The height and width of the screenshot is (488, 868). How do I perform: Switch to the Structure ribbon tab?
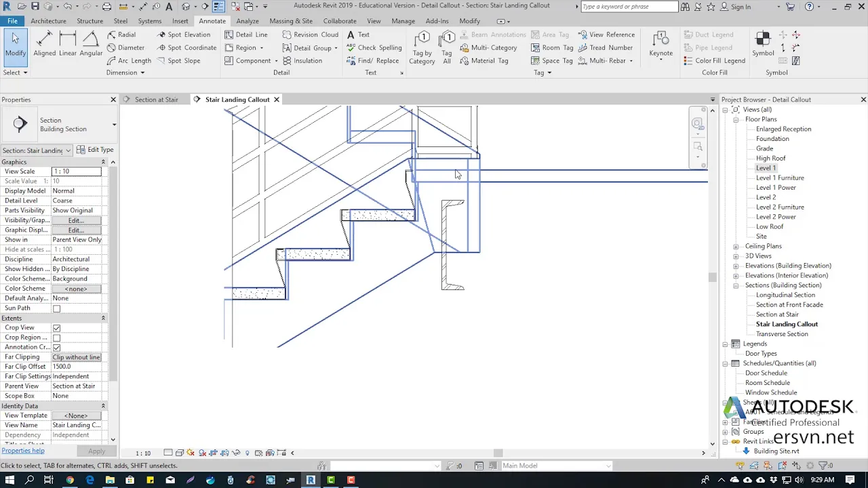[90, 21]
